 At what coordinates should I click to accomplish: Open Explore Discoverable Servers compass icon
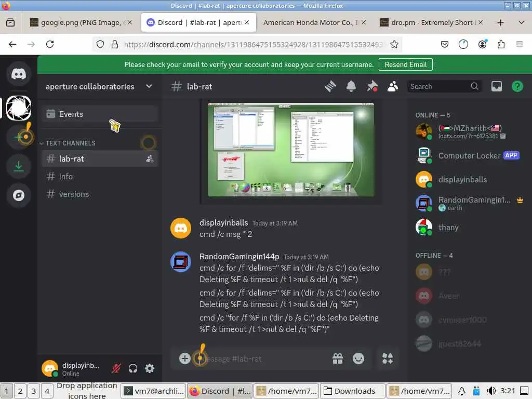[x=19, y=195]
